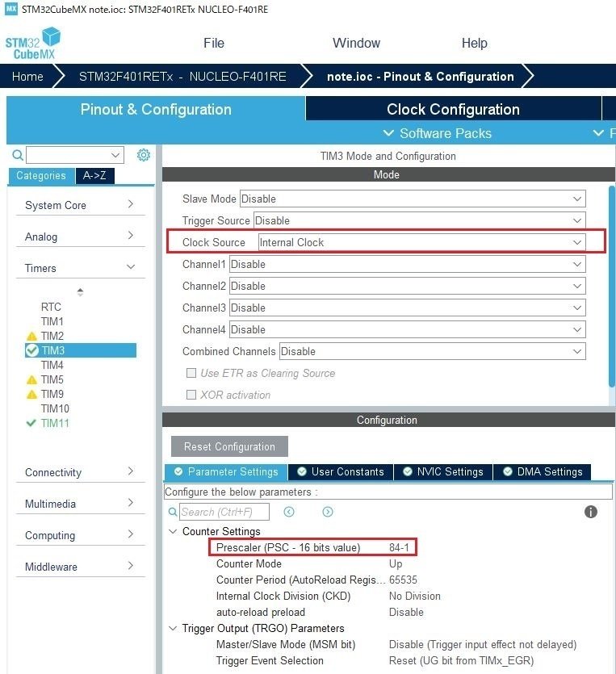Open the Help menu

click(x=475, y=43)
